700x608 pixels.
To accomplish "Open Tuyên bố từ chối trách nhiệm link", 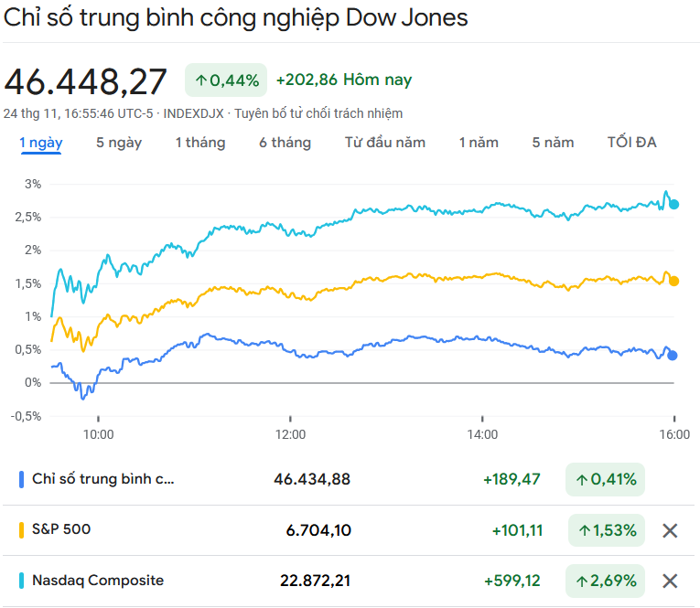I will [318, 113].
